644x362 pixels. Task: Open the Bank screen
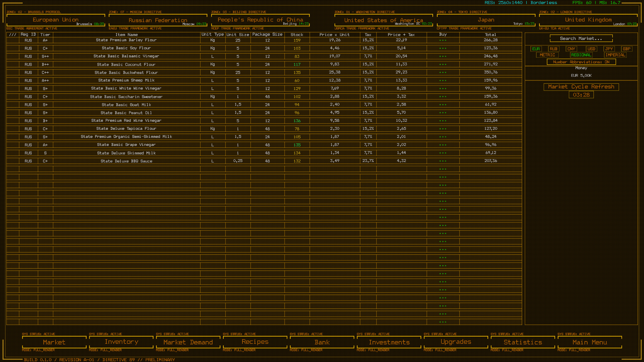[322, 342]
